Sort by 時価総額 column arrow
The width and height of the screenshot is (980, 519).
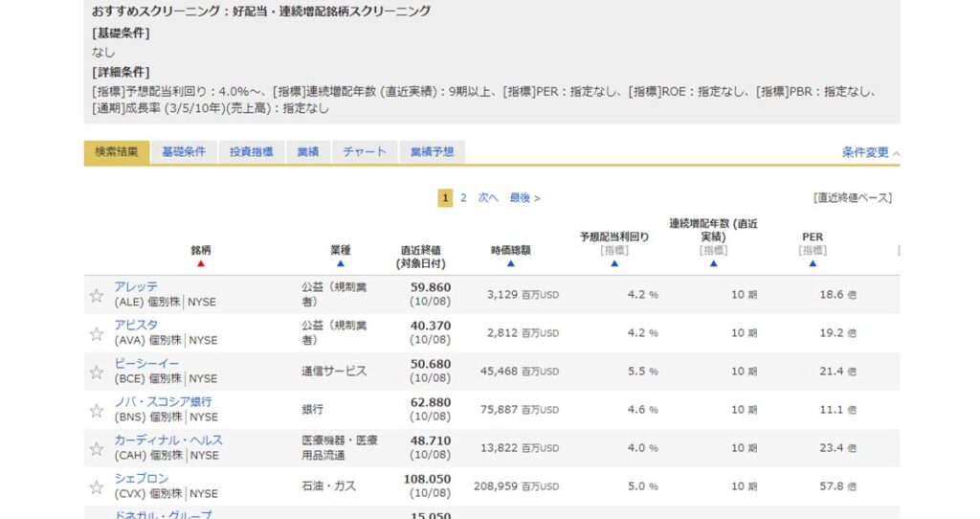tap(511, 264)
